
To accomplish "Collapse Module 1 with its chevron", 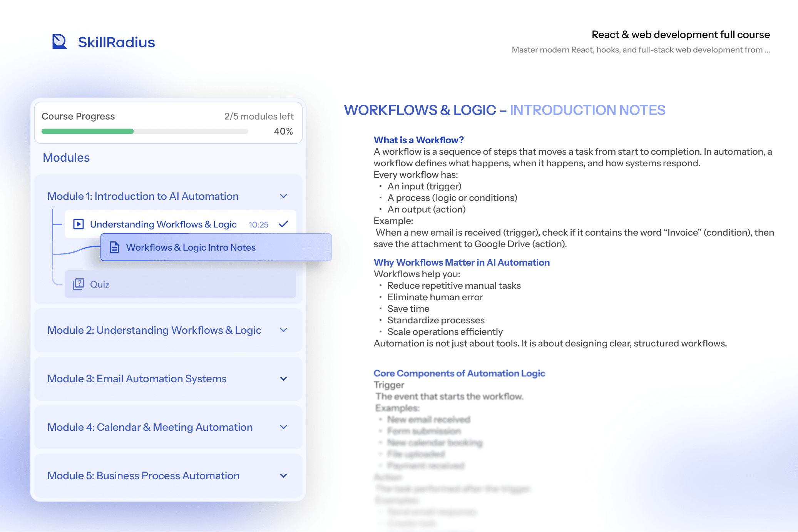I will (284, 196).
